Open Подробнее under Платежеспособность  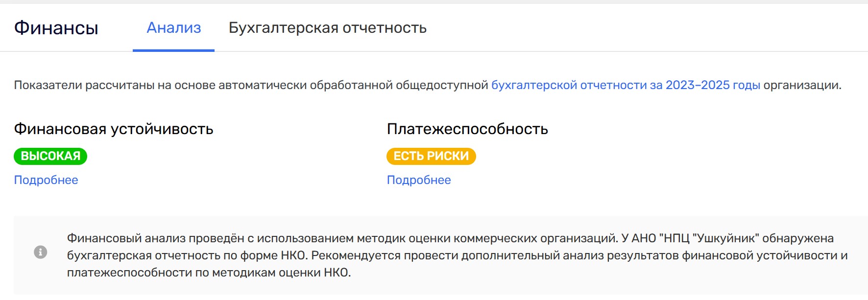tap(419, 180)
